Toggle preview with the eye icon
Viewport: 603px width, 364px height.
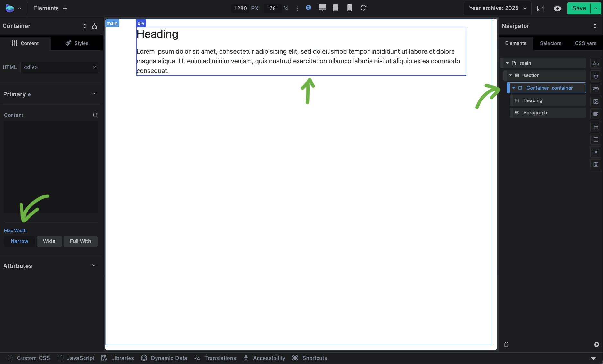557,8
